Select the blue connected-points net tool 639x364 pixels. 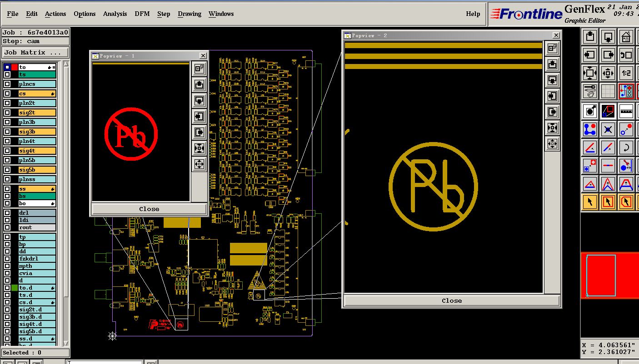pos(590,129)
